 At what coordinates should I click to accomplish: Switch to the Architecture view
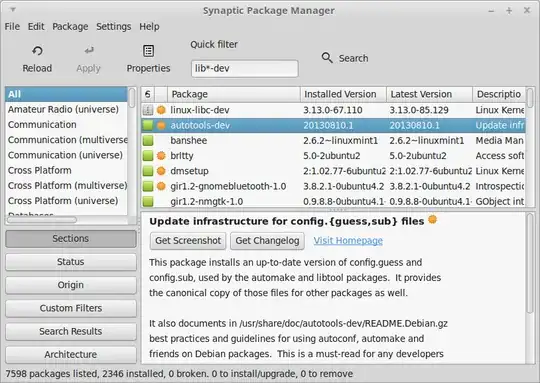pyautogui.click(x=71, y=354)
